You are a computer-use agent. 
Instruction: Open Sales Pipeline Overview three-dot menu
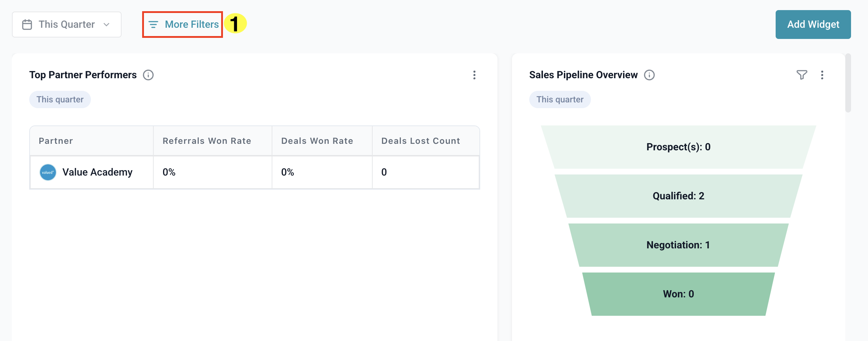coord(822,75)
